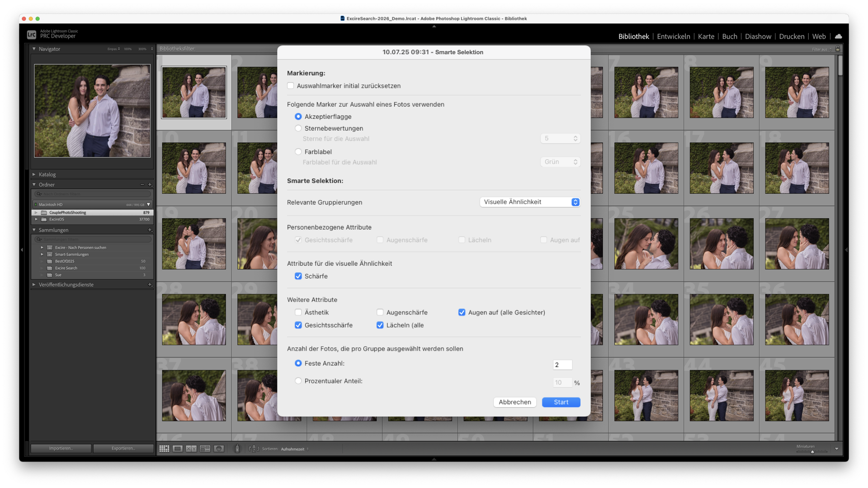This screenshot has width=868, height=488.
Task: Adjust the Miniaturen thumbnail size slider
Action: pyautogui.click(x=812, y=451)
